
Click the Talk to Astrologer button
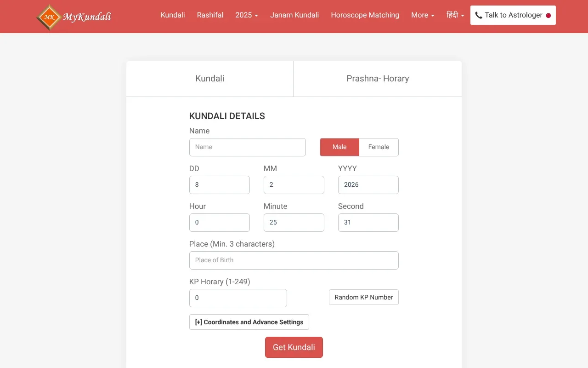click(513, 15)
